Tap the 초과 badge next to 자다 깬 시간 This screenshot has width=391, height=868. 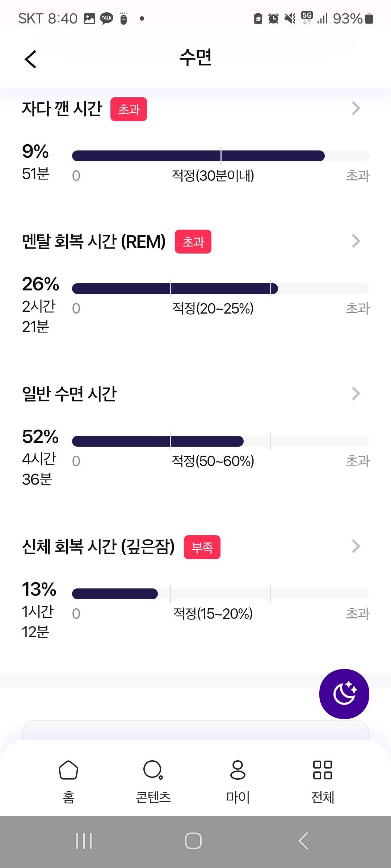tap(129, 109)
